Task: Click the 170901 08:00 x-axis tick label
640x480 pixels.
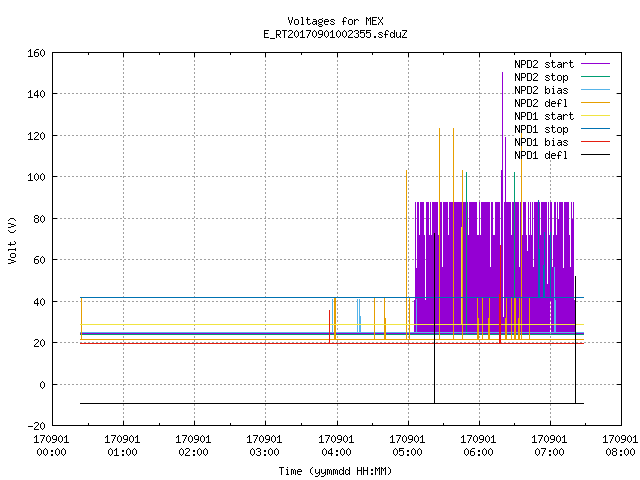Action: (620, 446)
